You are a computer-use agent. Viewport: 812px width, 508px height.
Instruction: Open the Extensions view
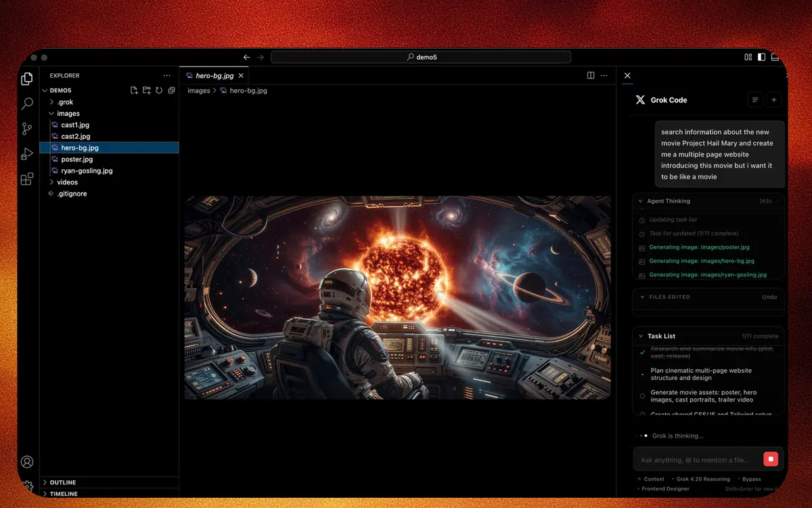[x=27, y=179]
